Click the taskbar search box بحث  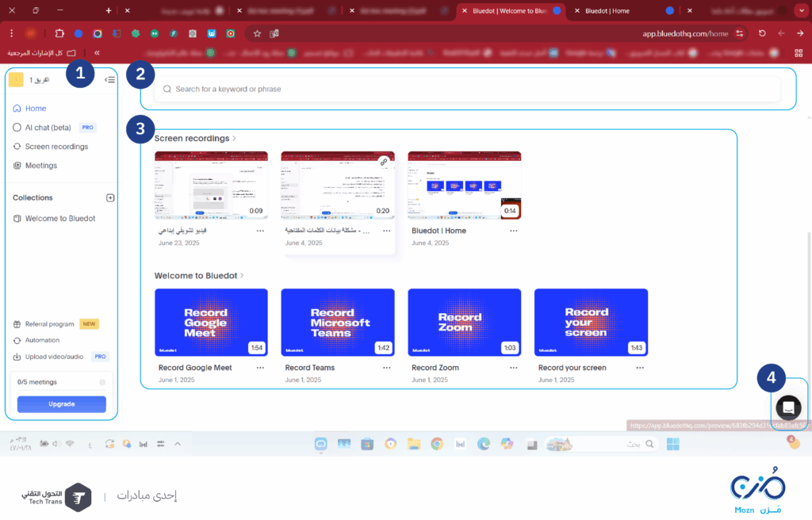pyautogui.click(x=603, y=444)
